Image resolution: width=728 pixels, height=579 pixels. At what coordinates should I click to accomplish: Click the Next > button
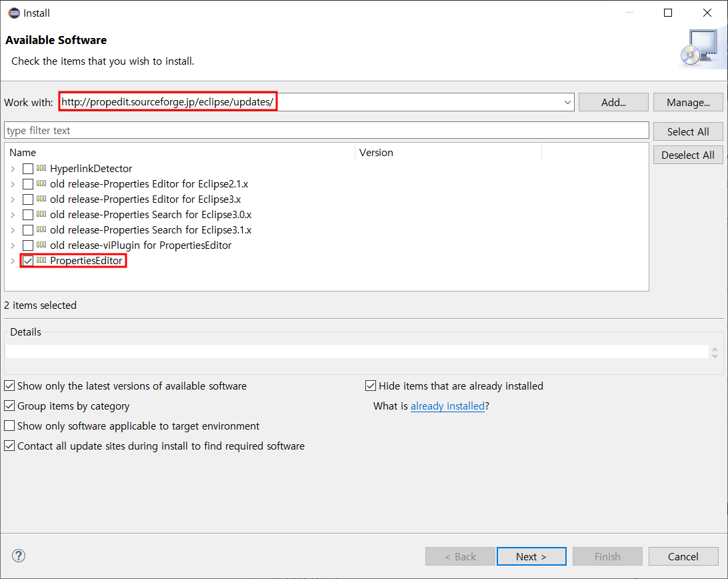click(531, 556)
